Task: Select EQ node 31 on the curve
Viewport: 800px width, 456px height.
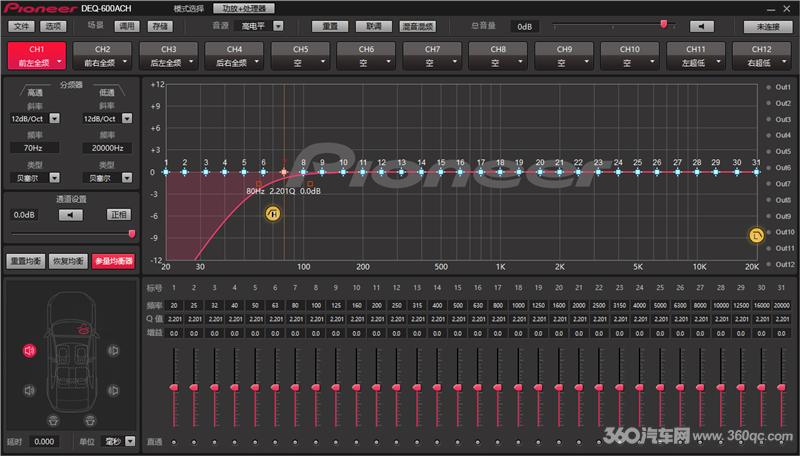Action: coord(756,172)
